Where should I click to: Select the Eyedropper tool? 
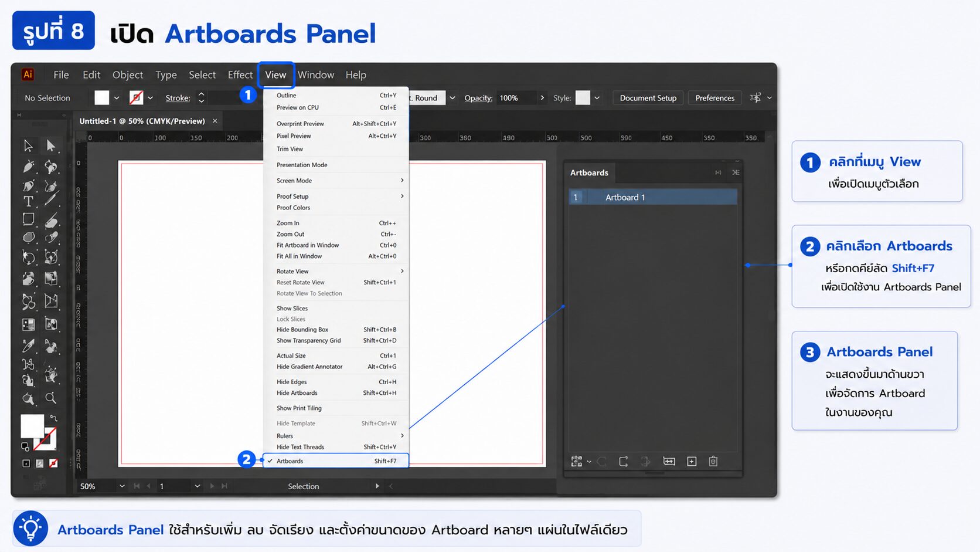(28, 346)
